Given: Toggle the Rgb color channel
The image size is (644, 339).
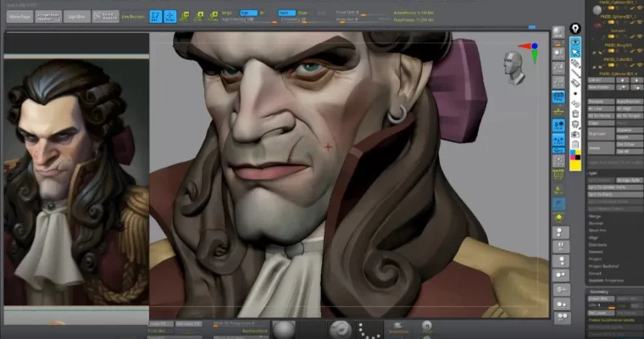Looking at the screenshot, I should tap(247, 13).
